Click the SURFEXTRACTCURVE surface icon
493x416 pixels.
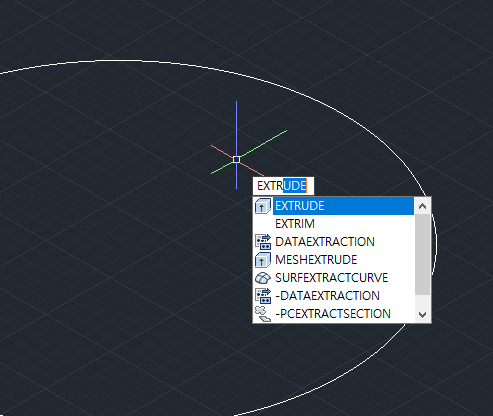pyautogui.click(x=263, y=278)
